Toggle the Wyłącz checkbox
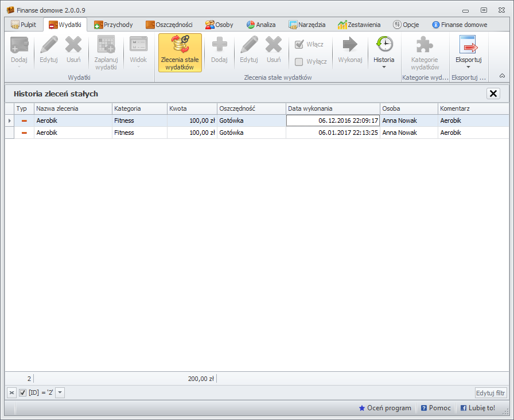The height and width of the screenshot is (420, 514). tap(299, 62)
